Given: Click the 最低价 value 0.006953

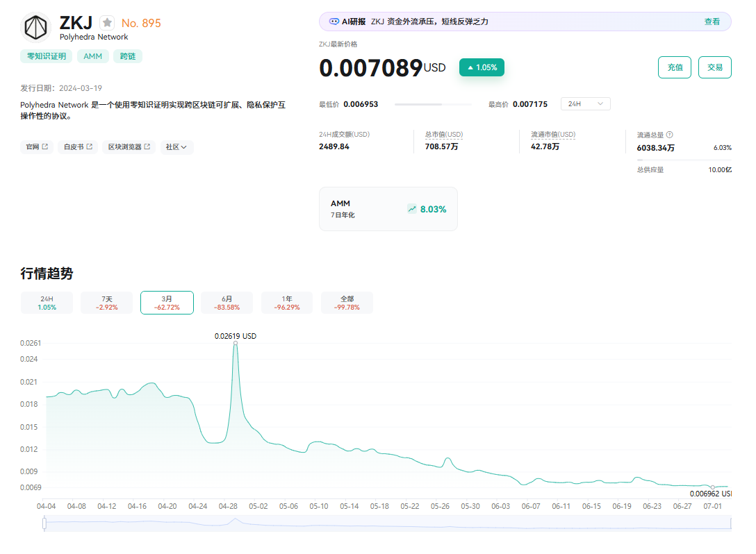Looking at the screenshot, I should point(361,104).
